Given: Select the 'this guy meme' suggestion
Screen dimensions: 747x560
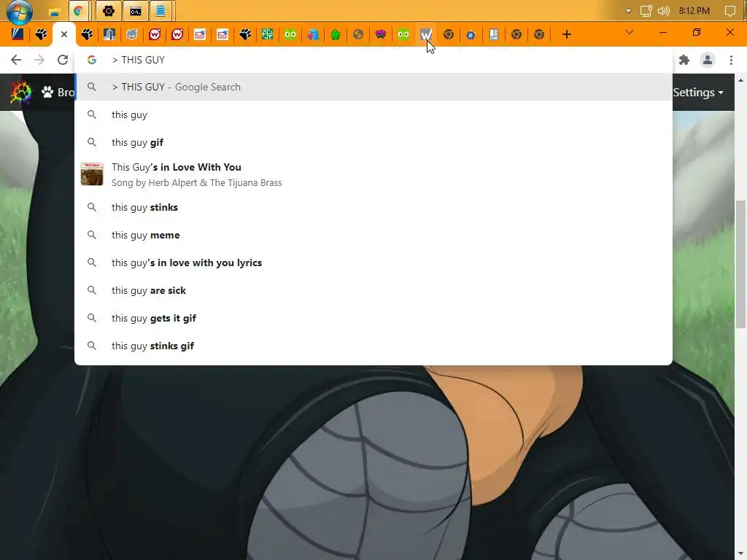Looking at the screenshot, I should point(373,235).
